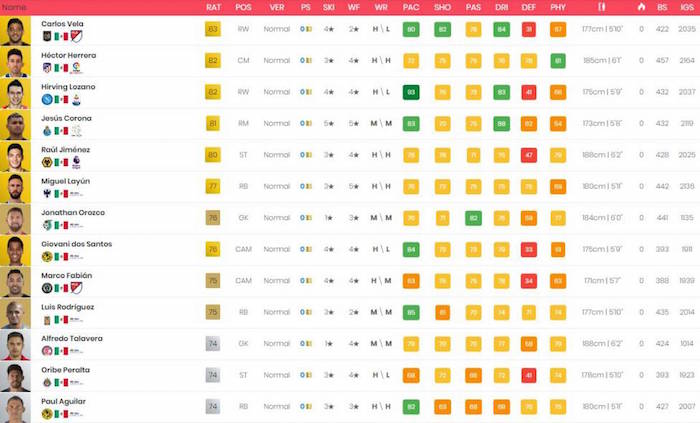
Task: Click Club América badge under Giovani dos Santos
Action: pos(46,256)
